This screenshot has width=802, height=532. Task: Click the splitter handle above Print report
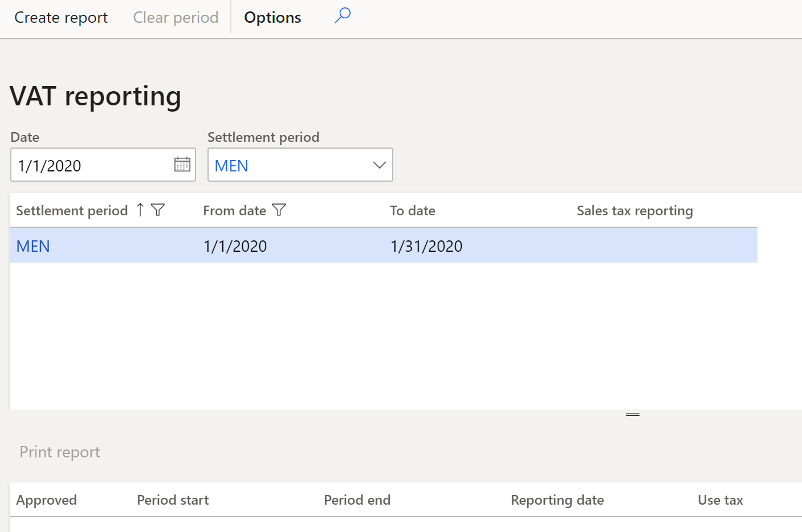(633, 415)
